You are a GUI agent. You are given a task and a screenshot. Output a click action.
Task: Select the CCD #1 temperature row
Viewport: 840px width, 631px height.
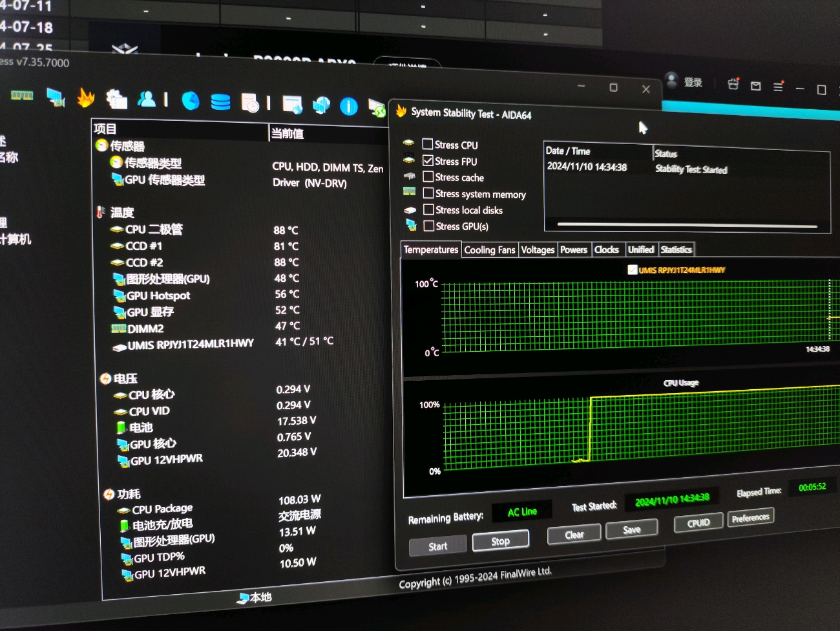coord(205,246)
